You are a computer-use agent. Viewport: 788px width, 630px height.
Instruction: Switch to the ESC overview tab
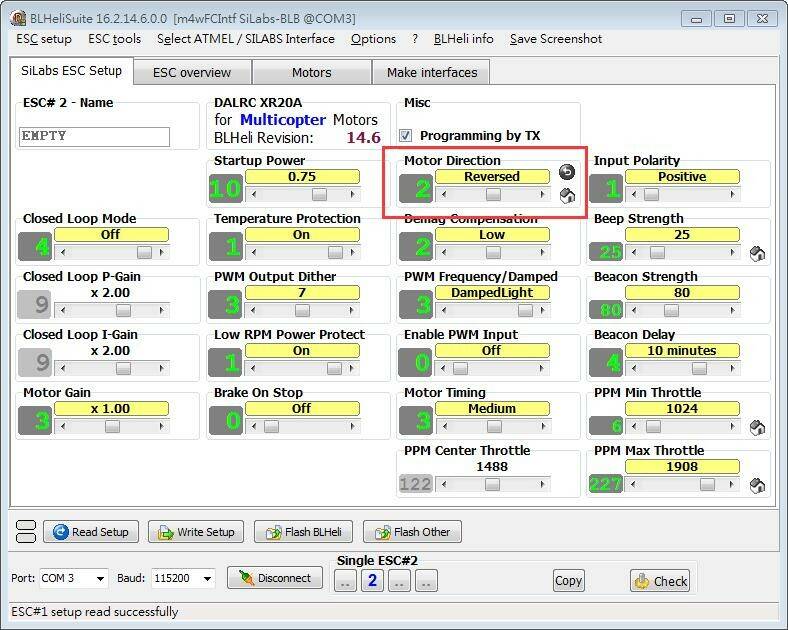[192, 72]
